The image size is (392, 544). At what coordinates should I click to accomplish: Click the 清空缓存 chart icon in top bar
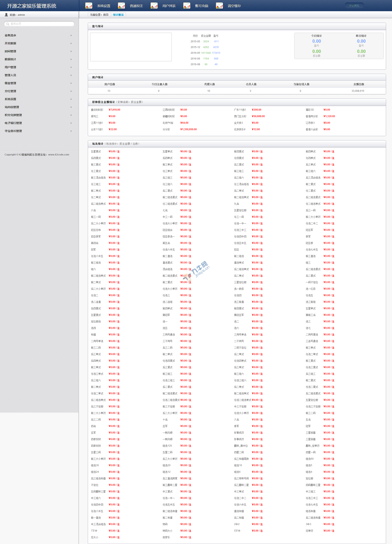219,6
